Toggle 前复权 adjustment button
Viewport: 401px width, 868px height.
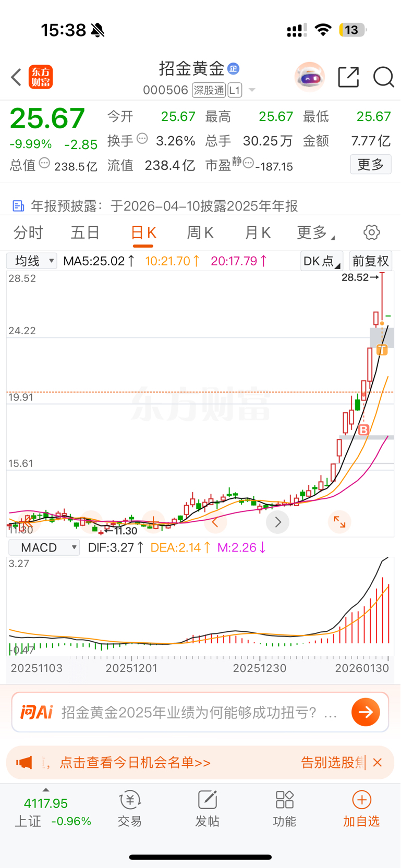371,261
